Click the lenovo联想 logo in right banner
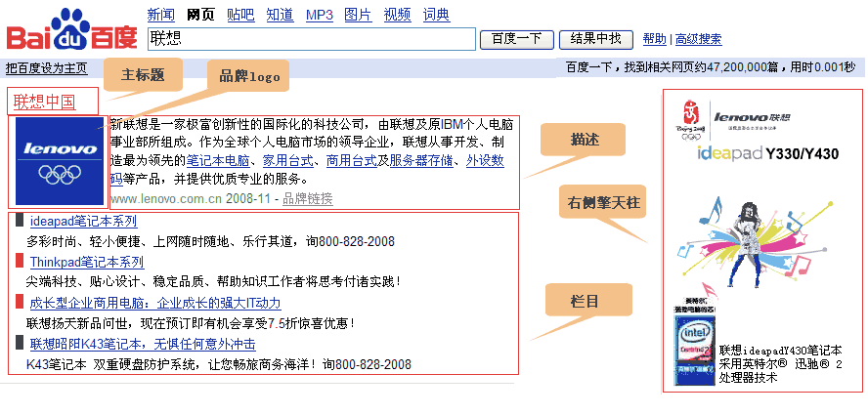 pos(752,118)
